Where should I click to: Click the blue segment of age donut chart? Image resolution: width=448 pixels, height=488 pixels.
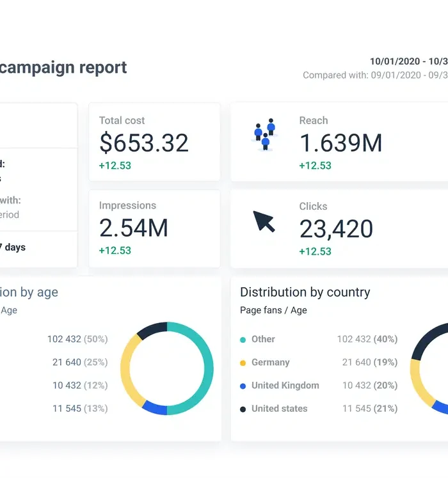pyautogui.click(x=155, y=409)
